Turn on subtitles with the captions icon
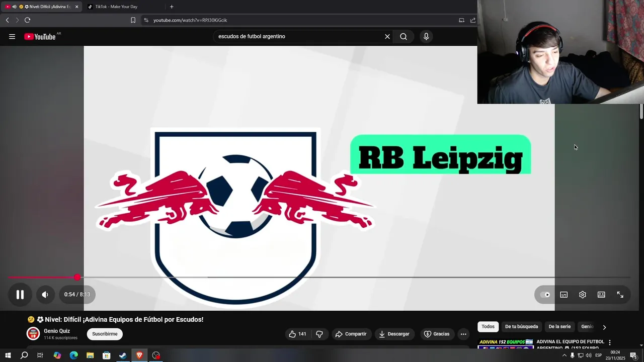This screenshot has width=644, height=362. coord(564,295)
